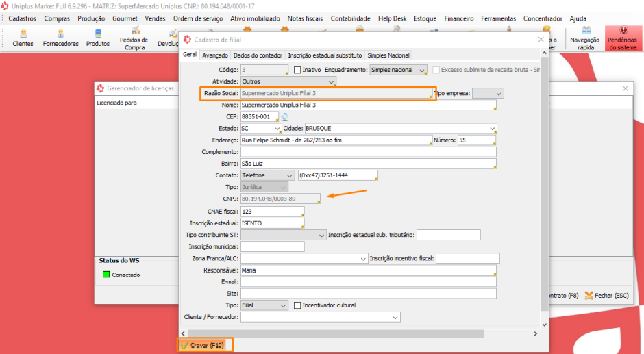Switch to Dados do contador tab
644x354 pixels.
(258, 55)
